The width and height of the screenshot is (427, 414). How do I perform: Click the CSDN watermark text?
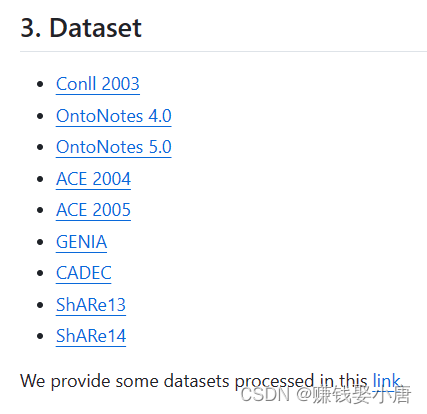pos(326,395)
